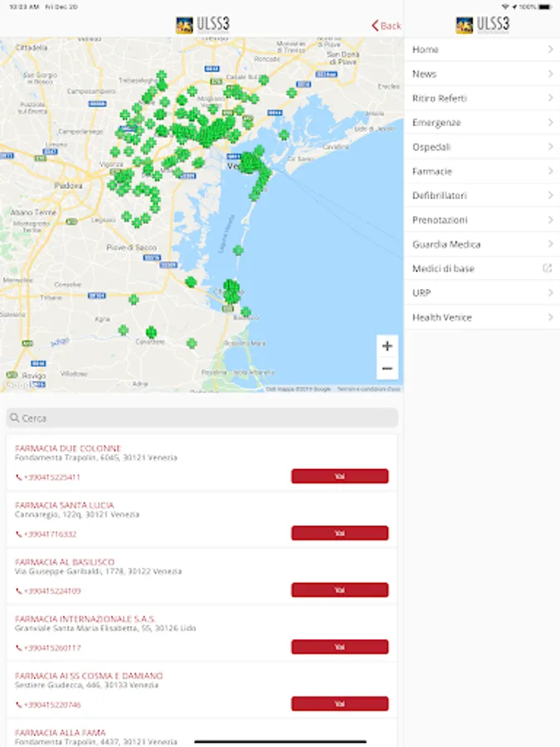Screen dimensions: 560x747
Task: Click external-link icon beside Medici di base
Action: (x=548, y=268)
